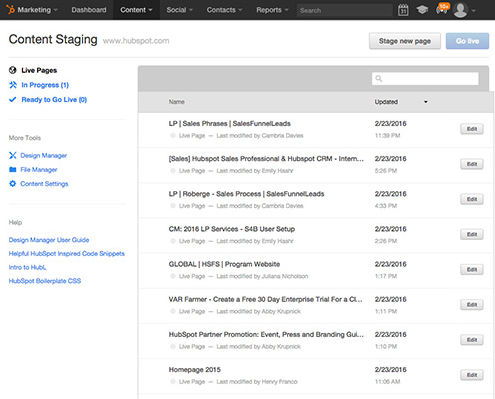The height and width of the screenshot is (399, 495).
Task: Click the user avatar icon
Action: click(x=460, y=10)
